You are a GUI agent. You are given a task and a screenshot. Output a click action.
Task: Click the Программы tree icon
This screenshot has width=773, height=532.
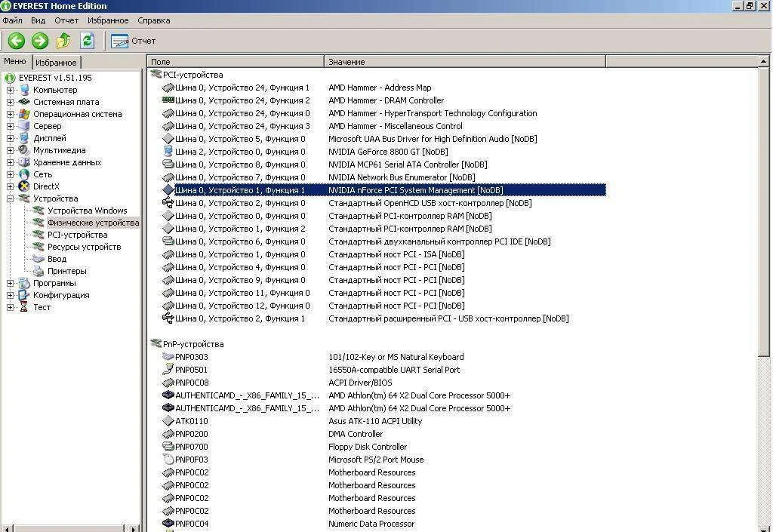24,283
